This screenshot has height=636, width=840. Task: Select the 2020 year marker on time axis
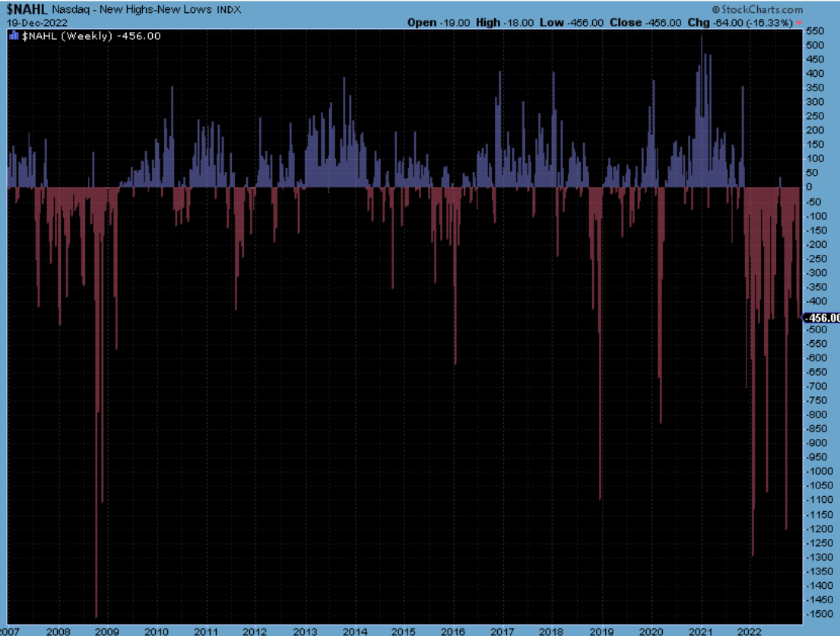coord(651,631)
